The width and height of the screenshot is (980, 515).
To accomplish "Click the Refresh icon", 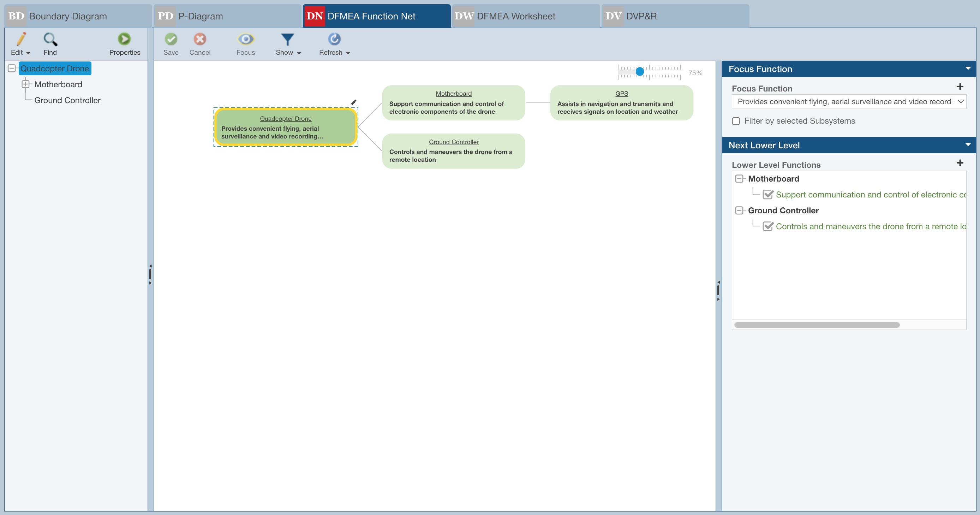I will 334,39.
